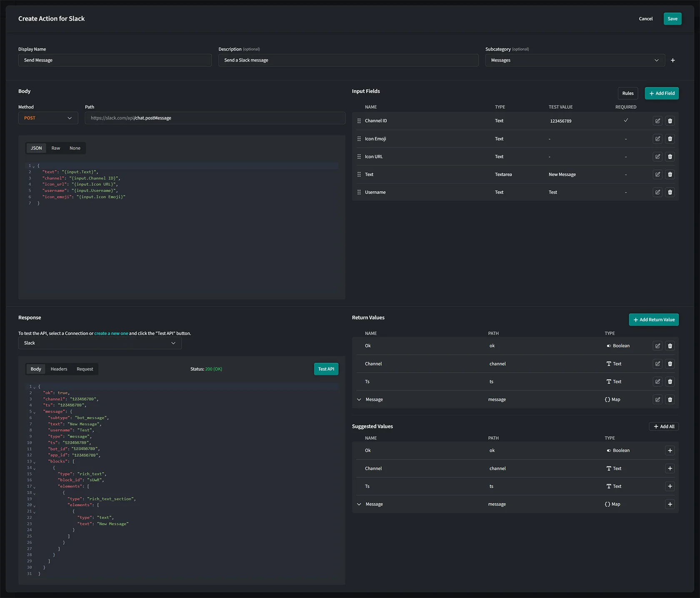Open the Method dropdown showing POST
The width and height of the screenshot is (700, 598).
pos(48,118)
